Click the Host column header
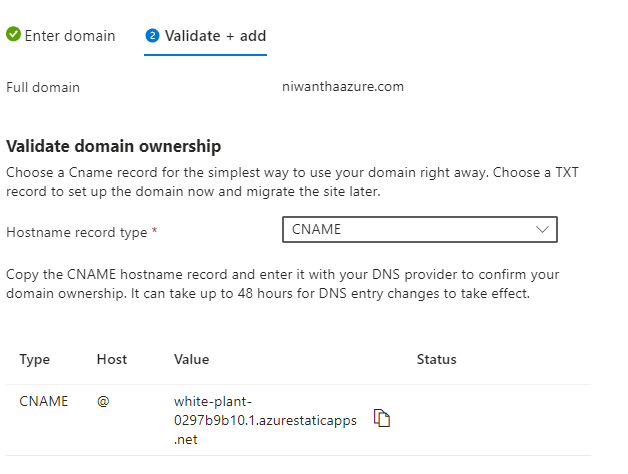 click(112, 359)
